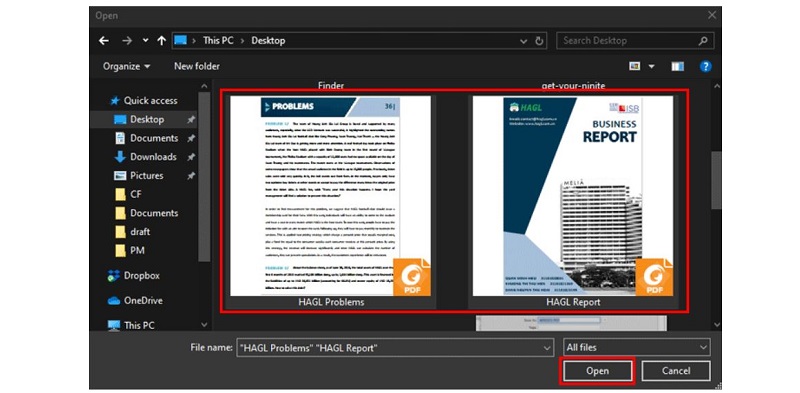Click the help question mark icon

[x=706, y=66]
